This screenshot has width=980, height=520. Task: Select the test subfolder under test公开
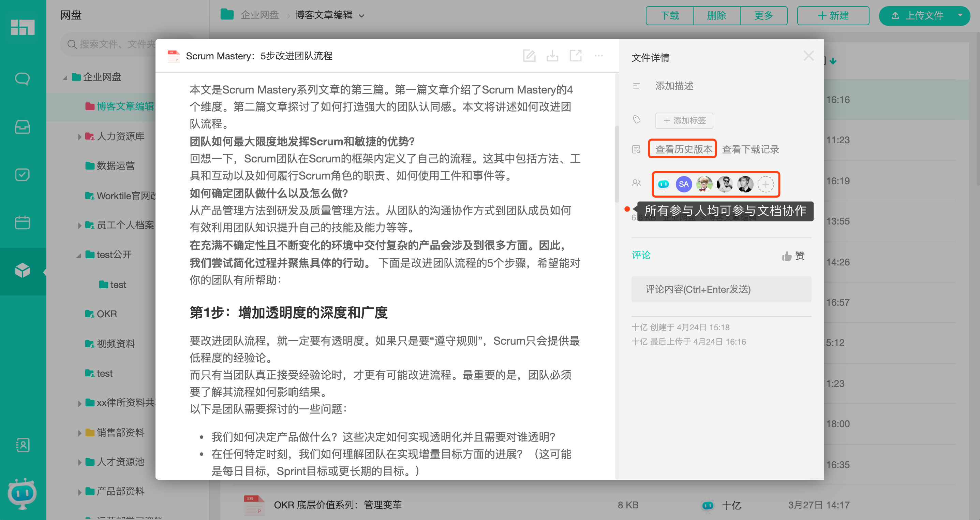coord(113,285)
